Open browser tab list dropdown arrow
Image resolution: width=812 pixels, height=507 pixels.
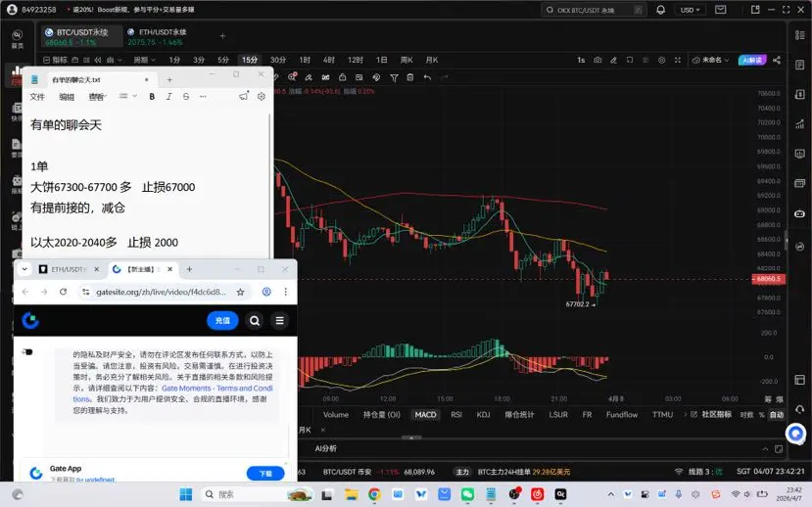(x=24, y=269)
